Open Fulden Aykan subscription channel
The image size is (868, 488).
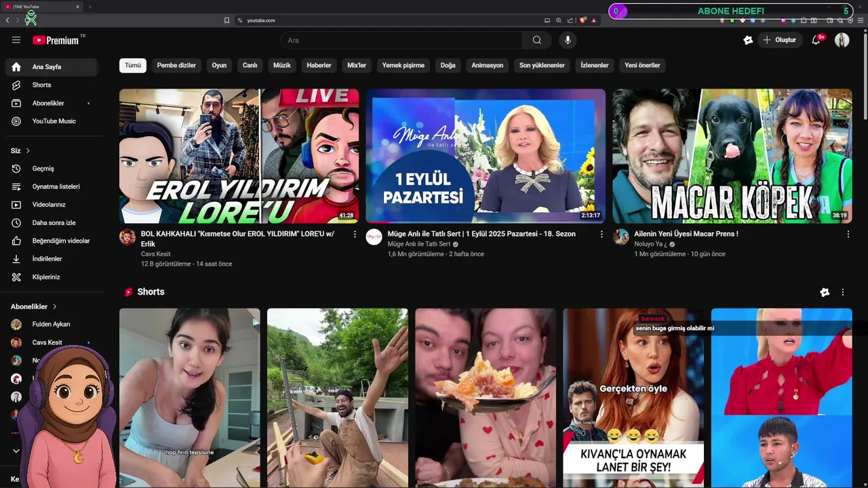tap(52, 325)
